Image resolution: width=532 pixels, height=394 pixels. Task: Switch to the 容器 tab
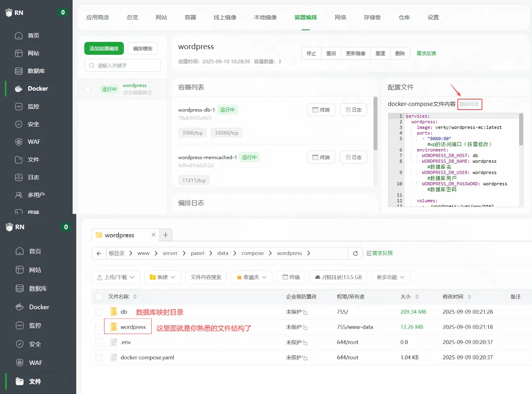click(190, 17)
